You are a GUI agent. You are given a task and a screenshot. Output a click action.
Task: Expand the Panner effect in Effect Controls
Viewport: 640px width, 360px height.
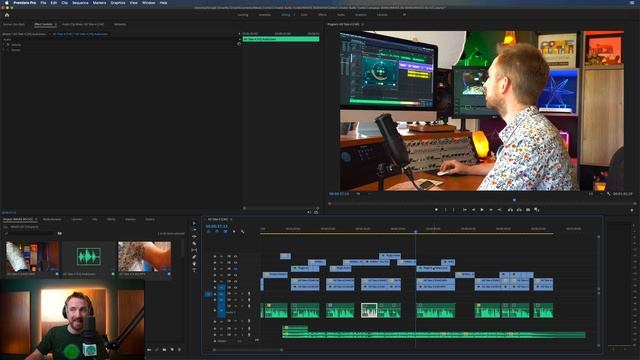(4, 50)
